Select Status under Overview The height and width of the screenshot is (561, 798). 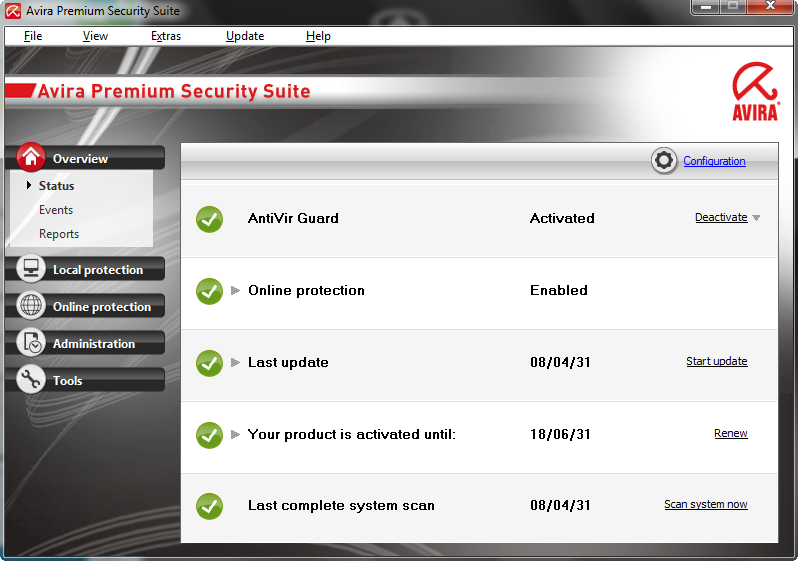[x=56, y=186]
